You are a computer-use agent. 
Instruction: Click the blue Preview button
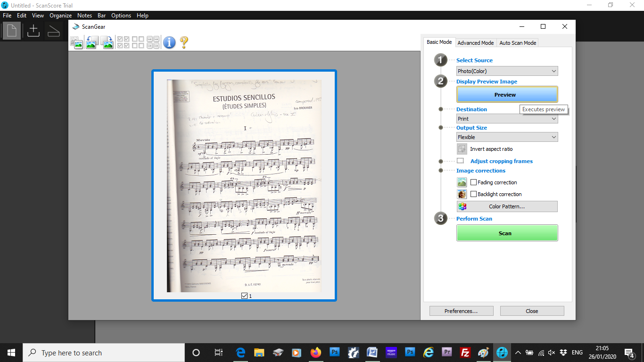[507, 95]
